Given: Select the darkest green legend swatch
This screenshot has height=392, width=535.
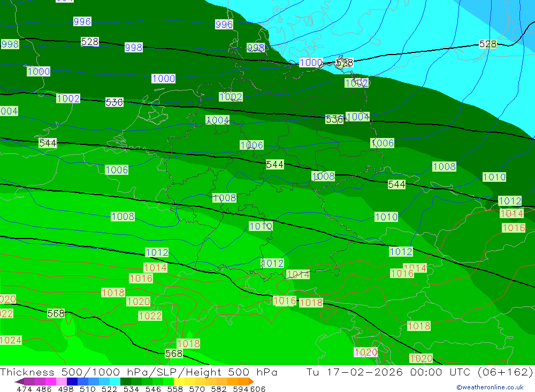Looking at the screenshot, I should pos(126,381).
